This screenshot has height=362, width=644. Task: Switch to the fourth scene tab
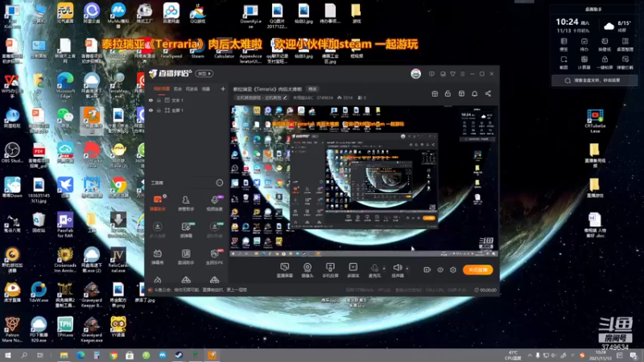[x=206, y=88]
